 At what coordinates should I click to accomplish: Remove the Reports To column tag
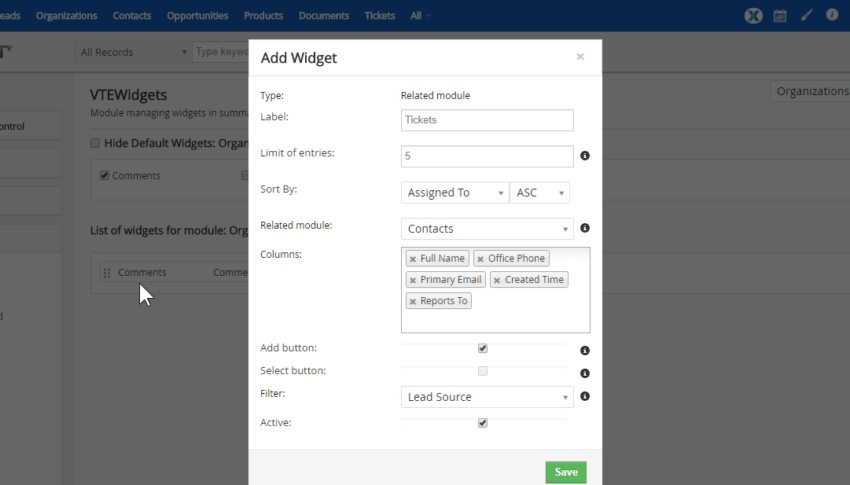413,301
